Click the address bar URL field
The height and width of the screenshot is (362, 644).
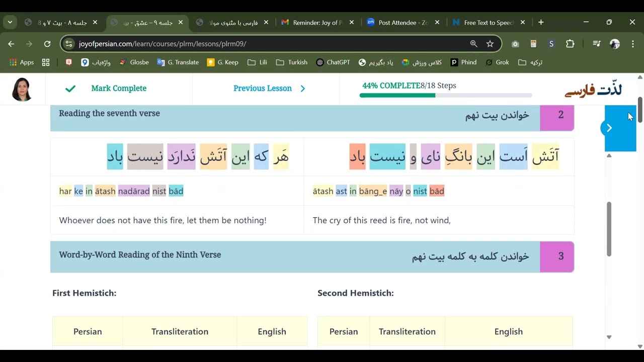click(272, 44)
